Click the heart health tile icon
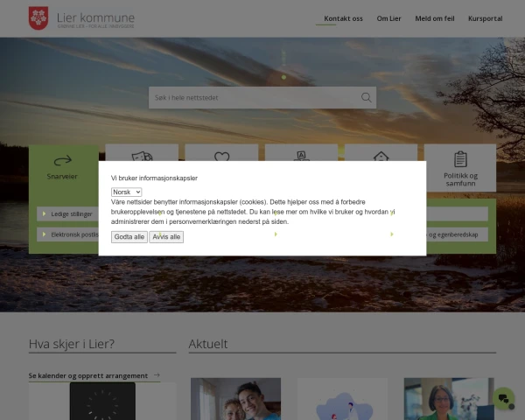525x420 pixels. click(221, 157)
